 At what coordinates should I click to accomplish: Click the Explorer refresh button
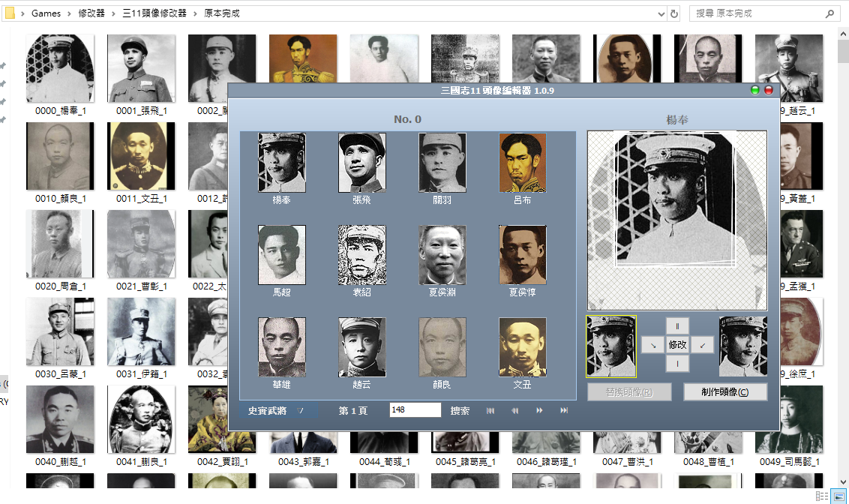[674, 14]
